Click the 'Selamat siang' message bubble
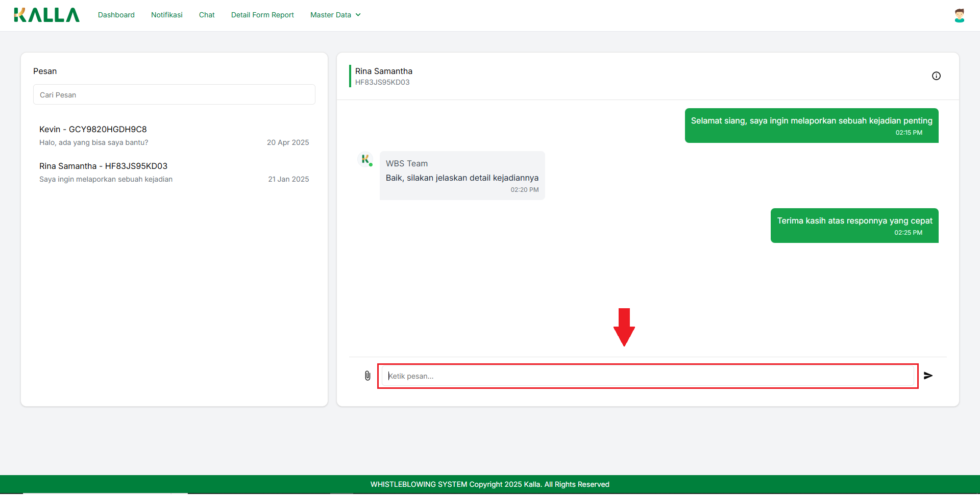Screen dimensions: 980x495 point(811,126)
